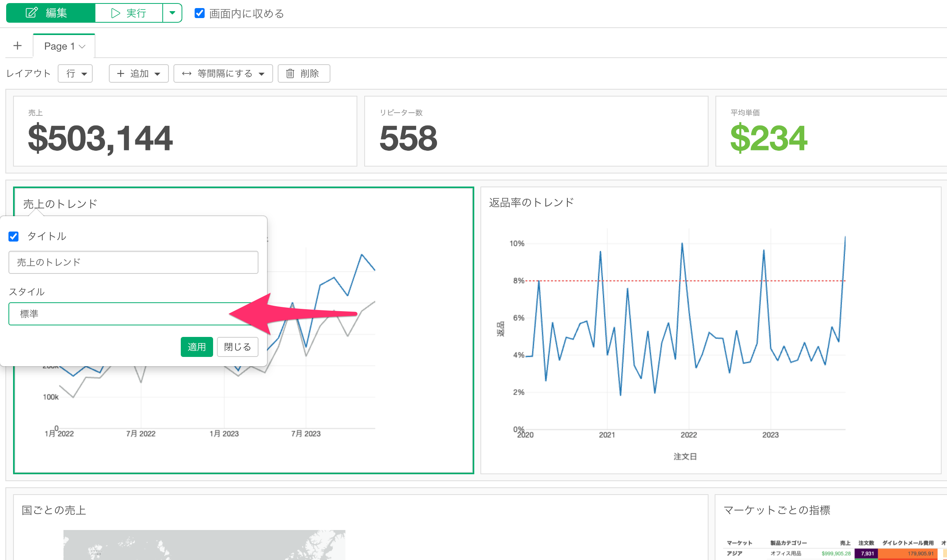The height and width of the screenshot is (560, 947).
Task: Click the plus icon on 追加 button
Action: click(121, 73)
